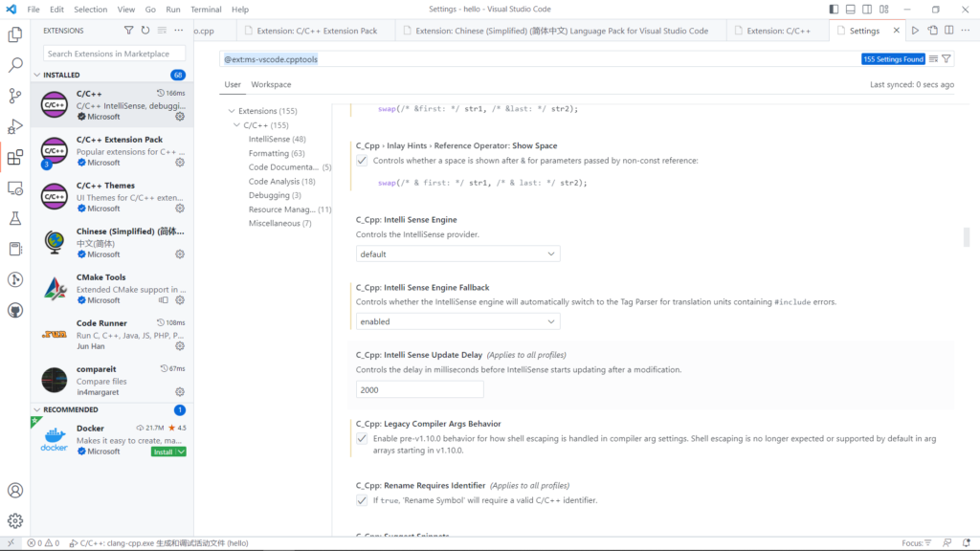Switch to the Workspace settings tab
The image size is (980, 551).
tap(271, 84)
